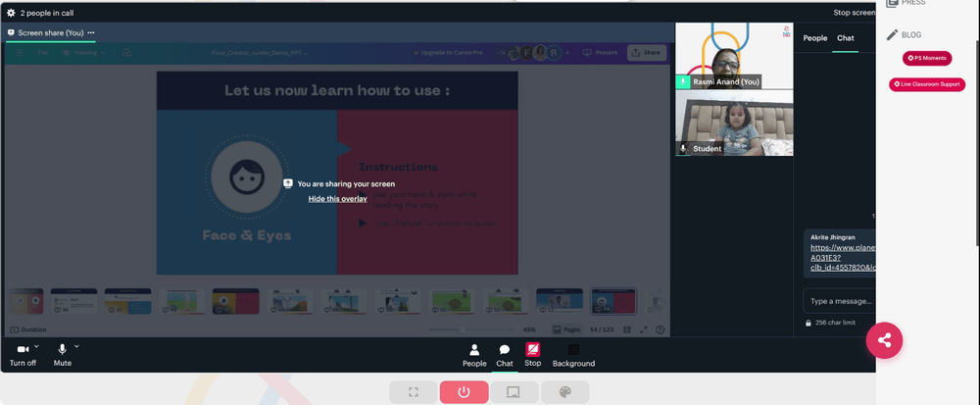Focus the Type a message field
The height and width of the screenshot is (405, 980).
840,301
